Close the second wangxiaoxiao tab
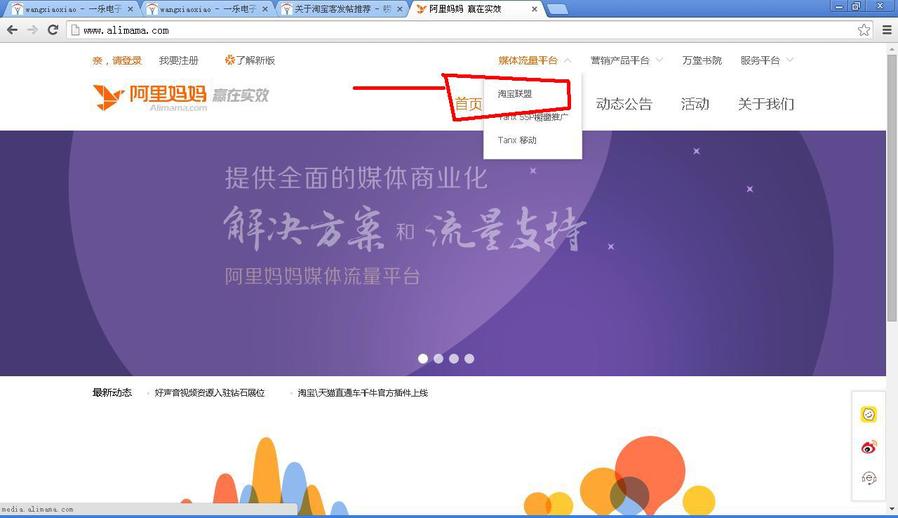The image size is (898, 518). click(x=265, y=9)
